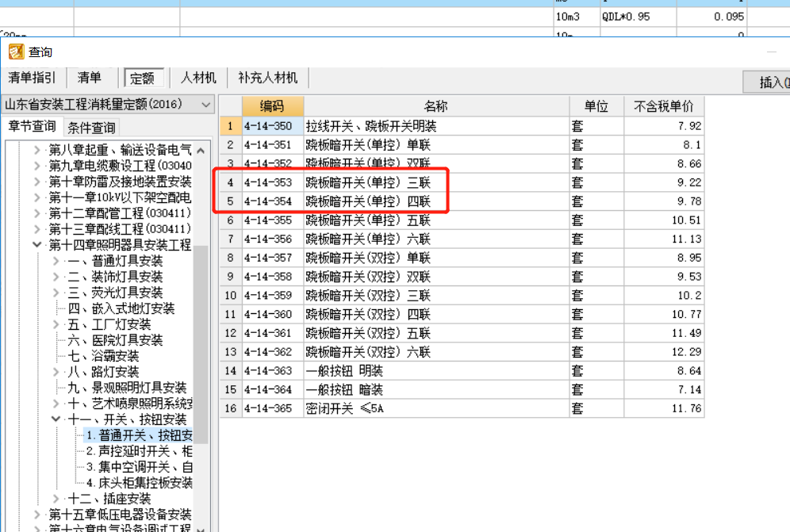Screen dimensions: 790x532
Task: Select the 条件查询 tab
Action: (x=92, y=128)
